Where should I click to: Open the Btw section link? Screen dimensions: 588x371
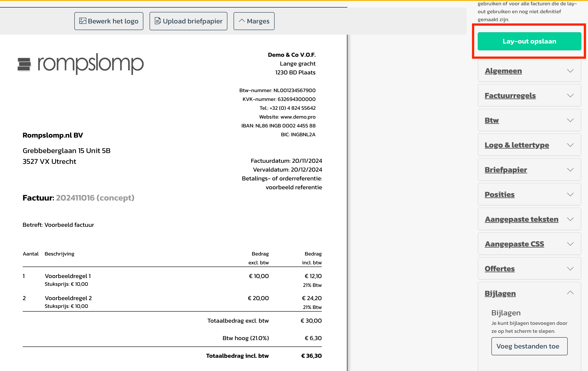pyautogui.click(x=492, y=120)
